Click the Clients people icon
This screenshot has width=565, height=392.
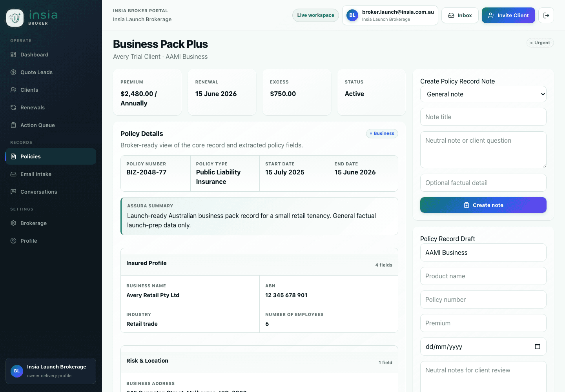(x=13, y=90)
